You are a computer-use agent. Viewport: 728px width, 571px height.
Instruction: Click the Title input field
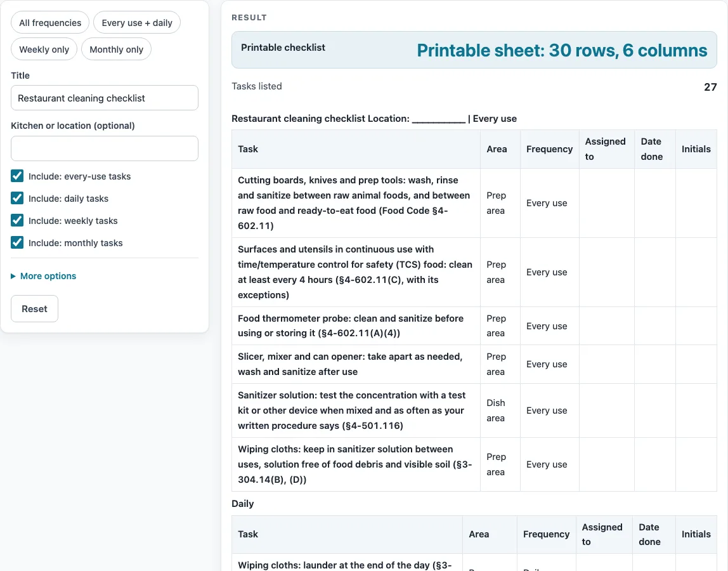coord(105,98)
